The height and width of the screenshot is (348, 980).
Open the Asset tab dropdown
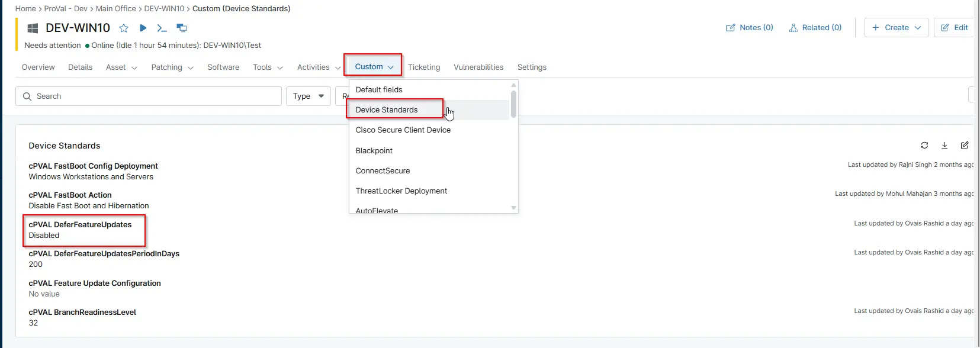coord(121,67)
